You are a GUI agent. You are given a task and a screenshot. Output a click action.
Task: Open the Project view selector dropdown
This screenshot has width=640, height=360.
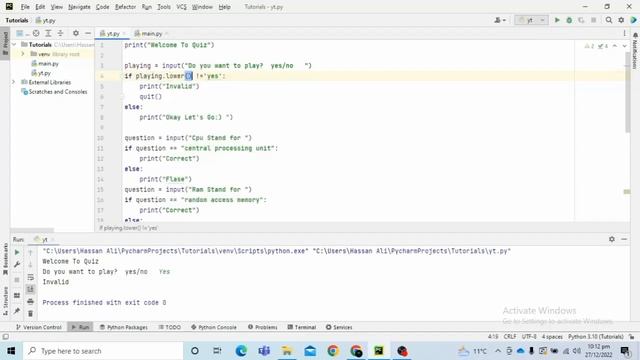22,33
